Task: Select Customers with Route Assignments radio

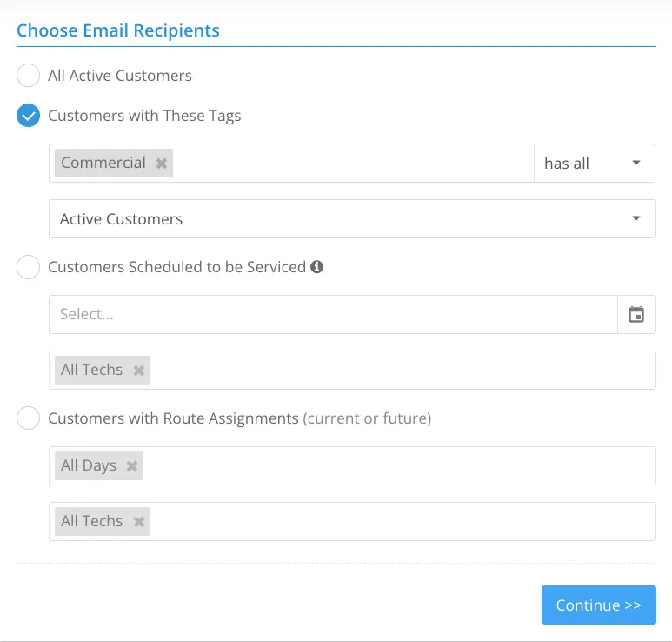Action: click(29, 418)
